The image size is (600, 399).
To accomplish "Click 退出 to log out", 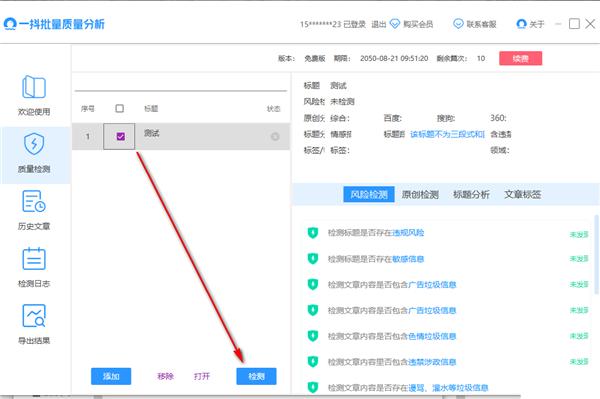I will tap(379, 24).
